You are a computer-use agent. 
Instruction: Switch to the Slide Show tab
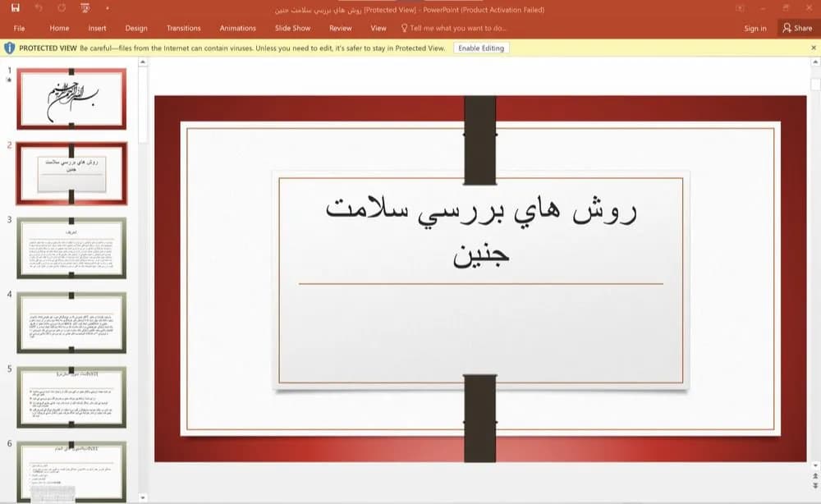pyautogui.click(x=293, y=28)
